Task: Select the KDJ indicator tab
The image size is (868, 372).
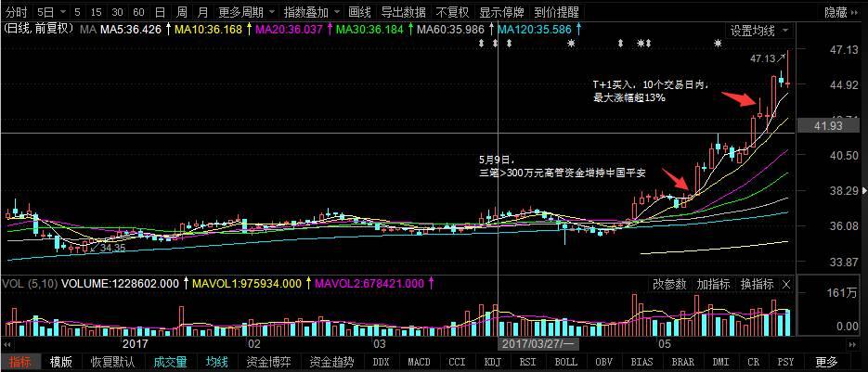Action: (493, 362)
